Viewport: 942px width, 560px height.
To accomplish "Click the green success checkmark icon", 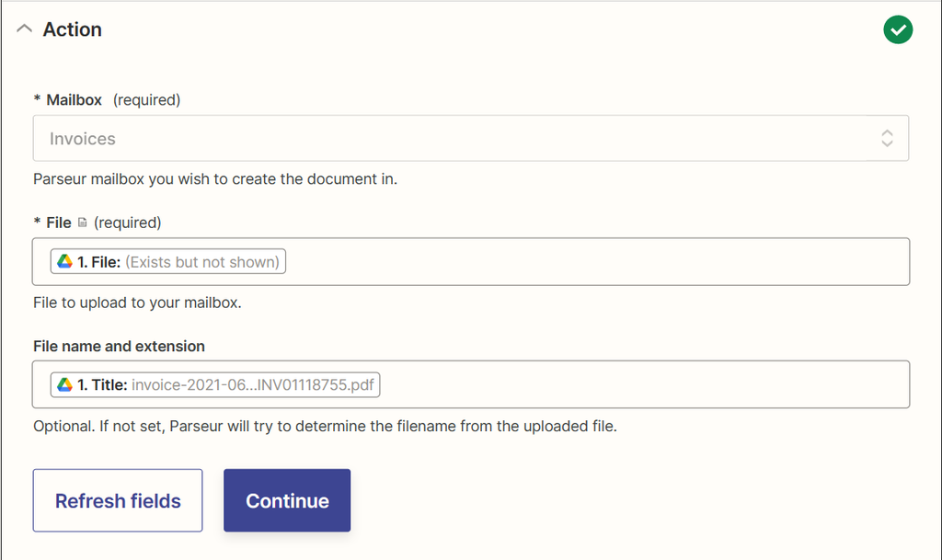I will (898, 29).
